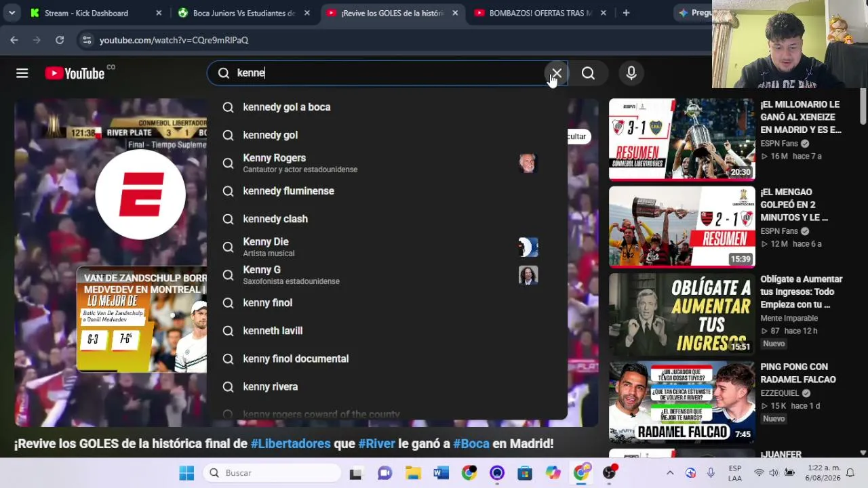Screen dimensions: 868x488
Task: Open the YouTube guide hamburger menu
Action: pyautogui.click(x=22, y=73)
